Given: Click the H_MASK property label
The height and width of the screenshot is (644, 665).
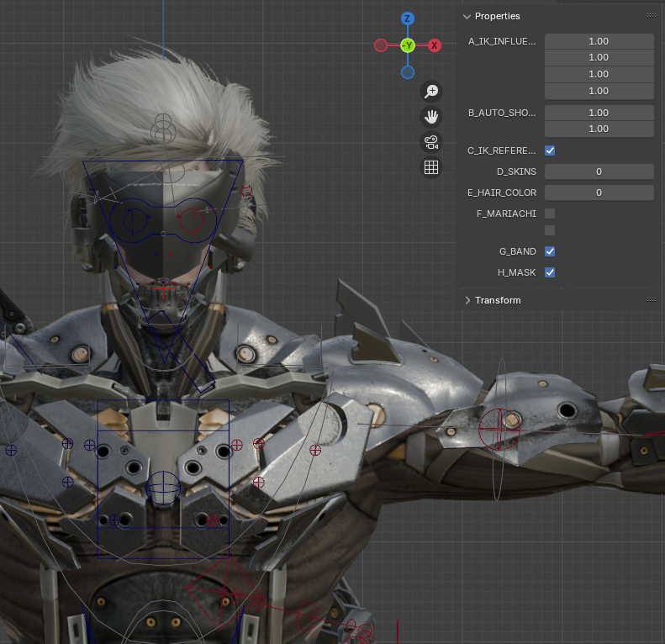Looking at the screenshot, I should tap(516, 272).
